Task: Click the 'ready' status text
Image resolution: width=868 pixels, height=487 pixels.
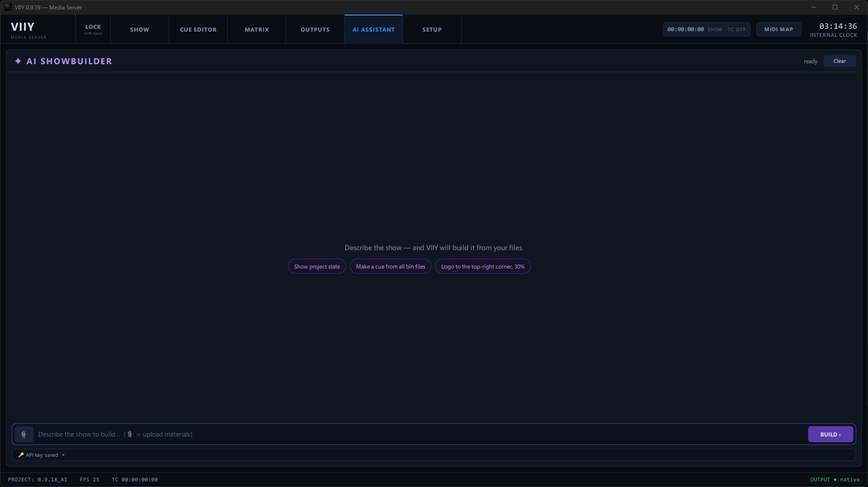Action: (x=810, y=61)
